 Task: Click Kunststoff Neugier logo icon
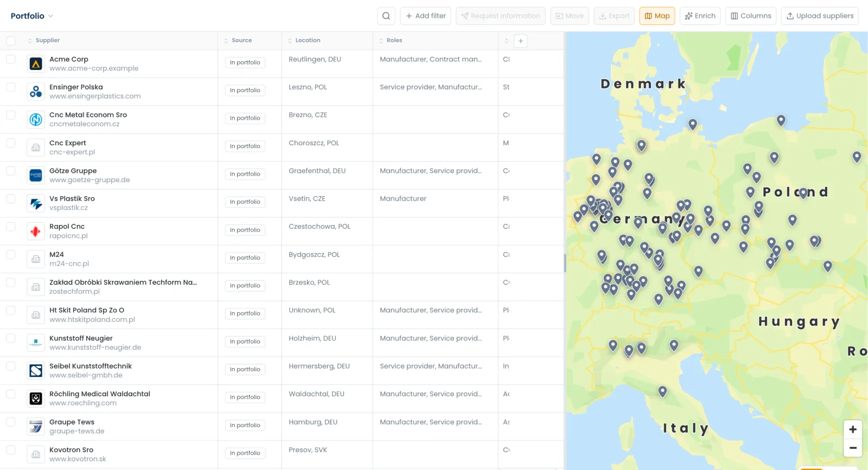click(x=36, y=343)
